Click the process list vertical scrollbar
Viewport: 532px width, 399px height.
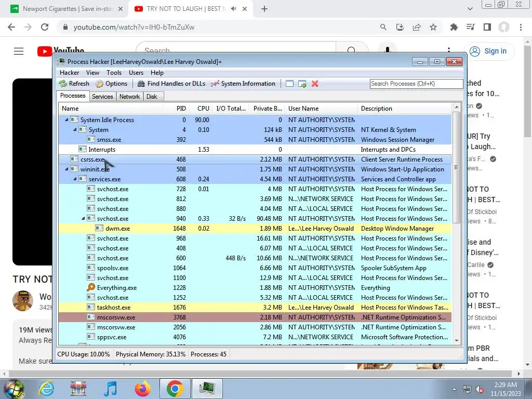tap(457, 168)
